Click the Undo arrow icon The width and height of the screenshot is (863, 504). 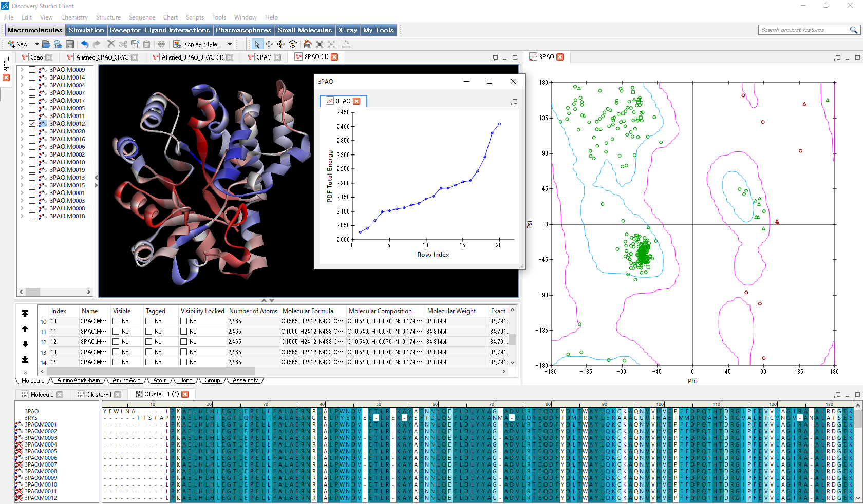point(85,44)
